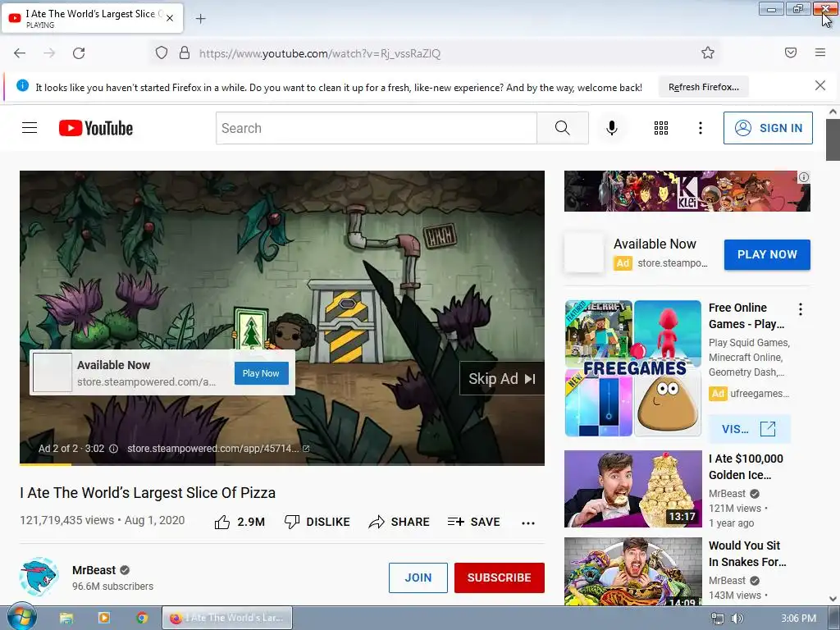Image resolution: width=840 pixels, height=630 pixels.
Task: Subscribe to MrBeast channel
Action: pyautogui.click(x=500, y=577)
